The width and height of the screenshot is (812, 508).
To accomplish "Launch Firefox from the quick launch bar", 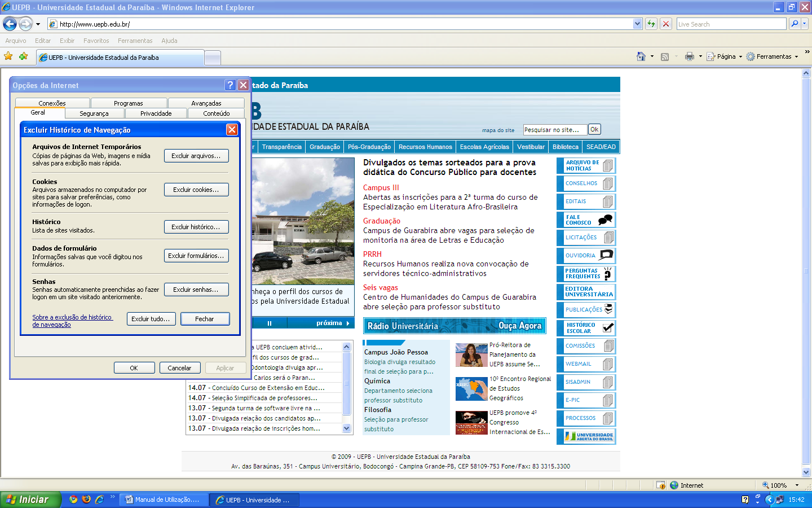I will click(86, 499).
